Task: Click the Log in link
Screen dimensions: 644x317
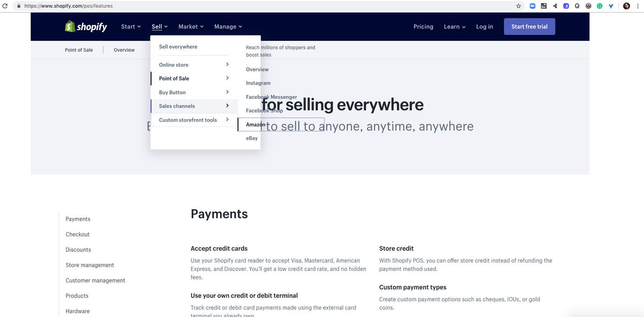Action: click(485, 26)
